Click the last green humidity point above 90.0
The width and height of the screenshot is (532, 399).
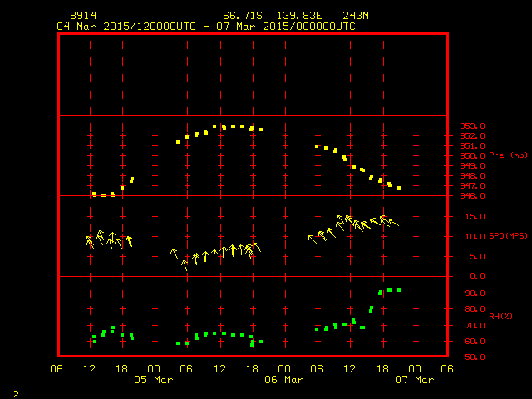[x=399, y=290]
